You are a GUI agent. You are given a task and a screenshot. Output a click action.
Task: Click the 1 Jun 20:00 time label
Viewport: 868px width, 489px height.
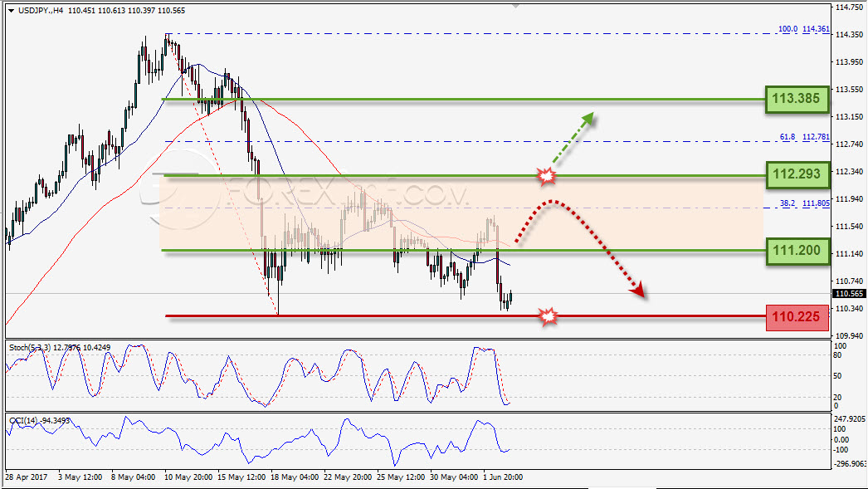click(503, 477)
